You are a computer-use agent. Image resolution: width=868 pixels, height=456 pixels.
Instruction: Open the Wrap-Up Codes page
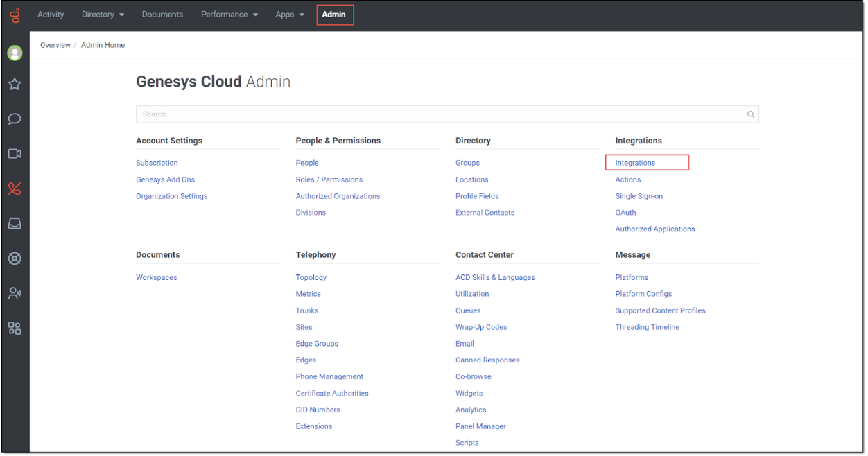tap(481, 326)
